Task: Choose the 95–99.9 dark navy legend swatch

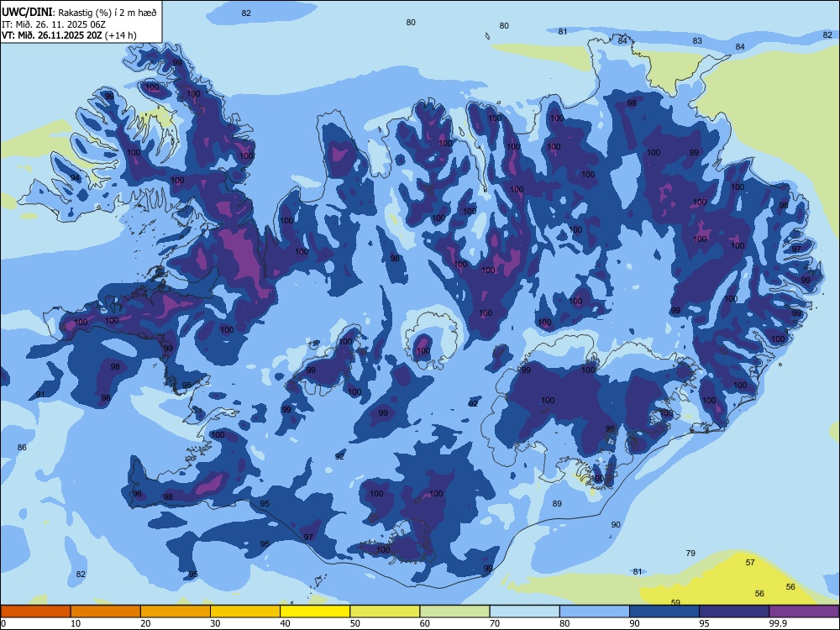Action: (734, 612)
